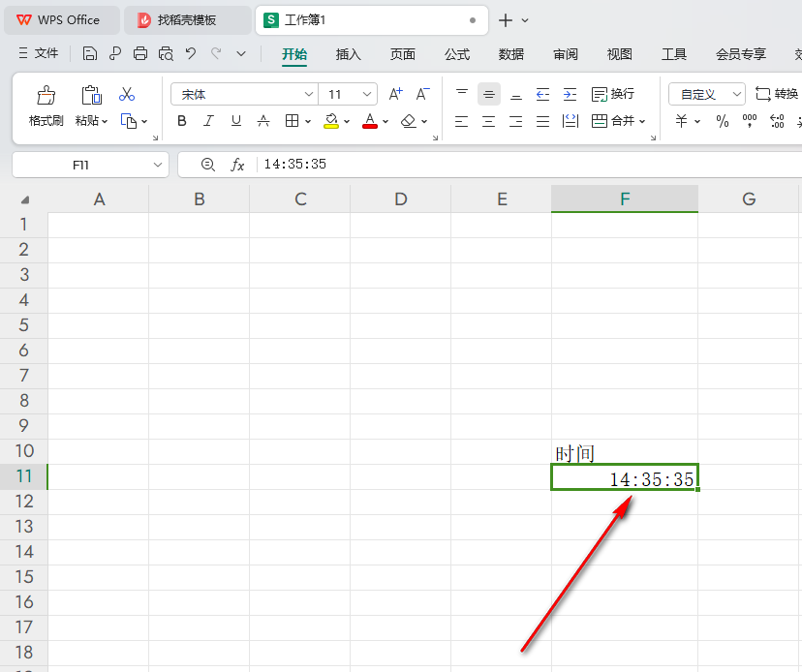
Task: Click the Name Box showing F11
Action: (x=81, y=165)
